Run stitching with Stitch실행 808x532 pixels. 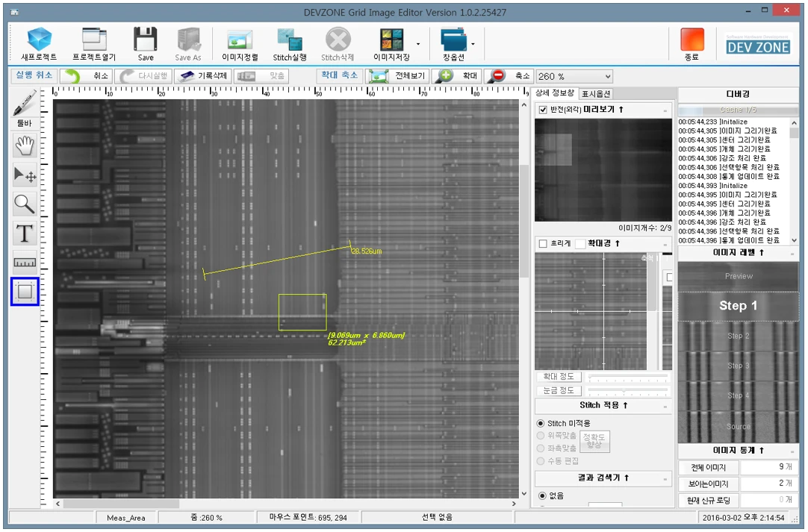click(x=290, y=44)
